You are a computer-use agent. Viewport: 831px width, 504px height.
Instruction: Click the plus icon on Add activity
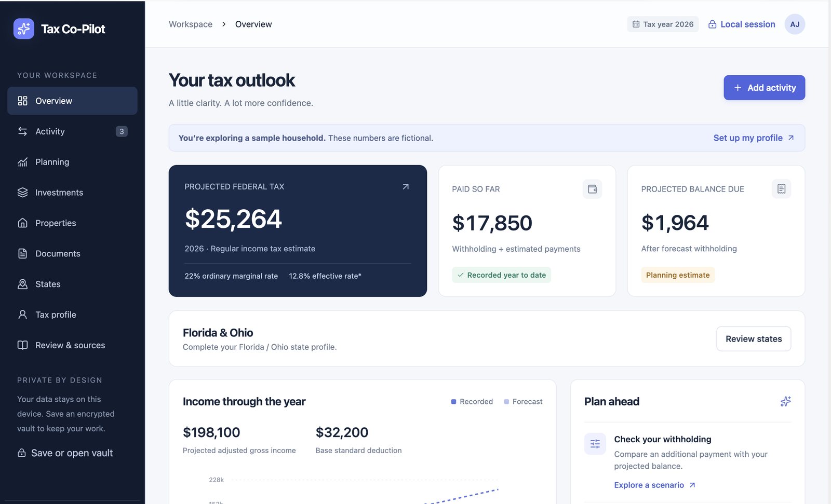click(738, 88)
